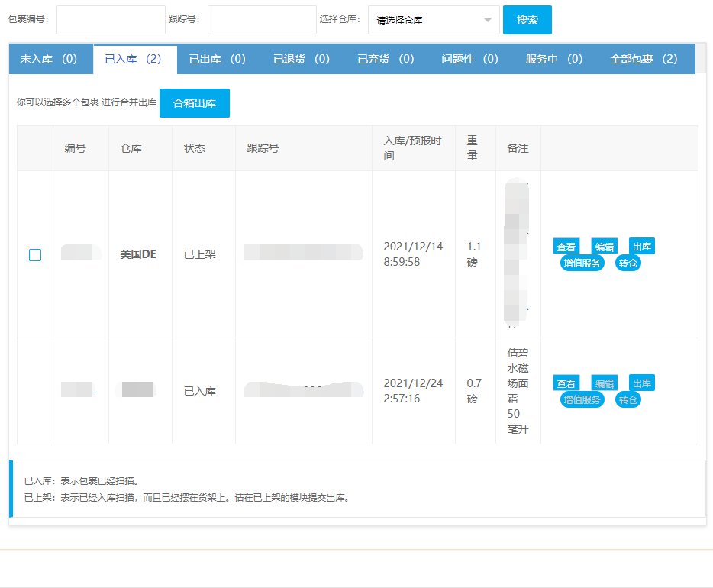This screenshot has width=713, height=588.
Task: Switch to the 未入库 tab
Action: [x=50, y=57]
